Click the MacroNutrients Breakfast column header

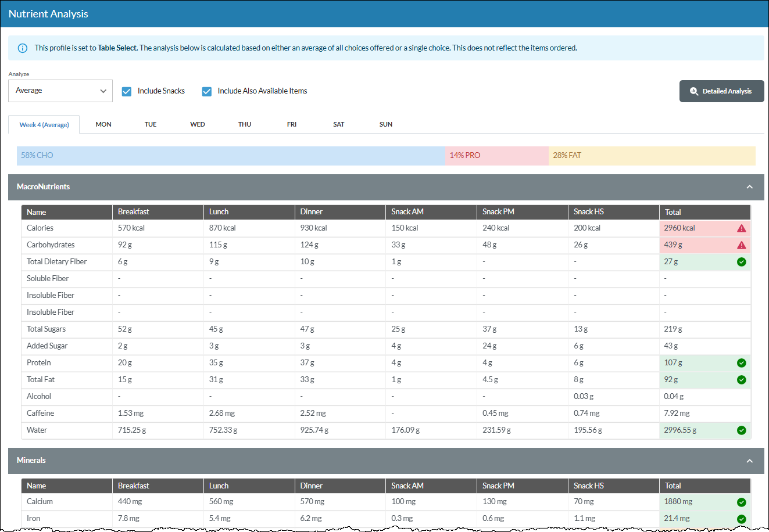click(158, 212)
